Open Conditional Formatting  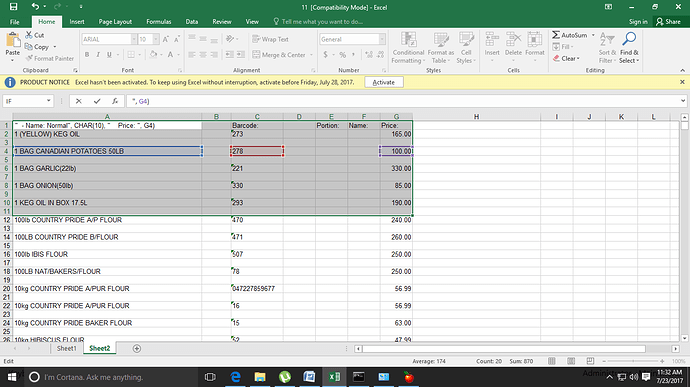pos(408,48)
